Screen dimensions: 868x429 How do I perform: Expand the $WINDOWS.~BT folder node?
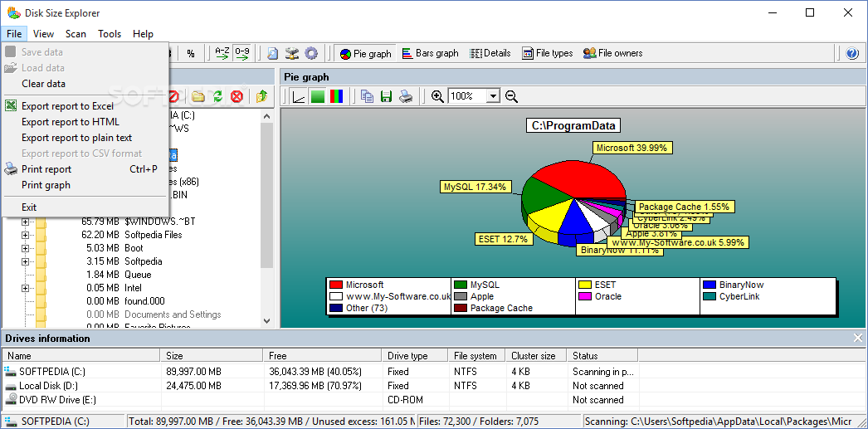pyautogui.click(x=25, y=222)
